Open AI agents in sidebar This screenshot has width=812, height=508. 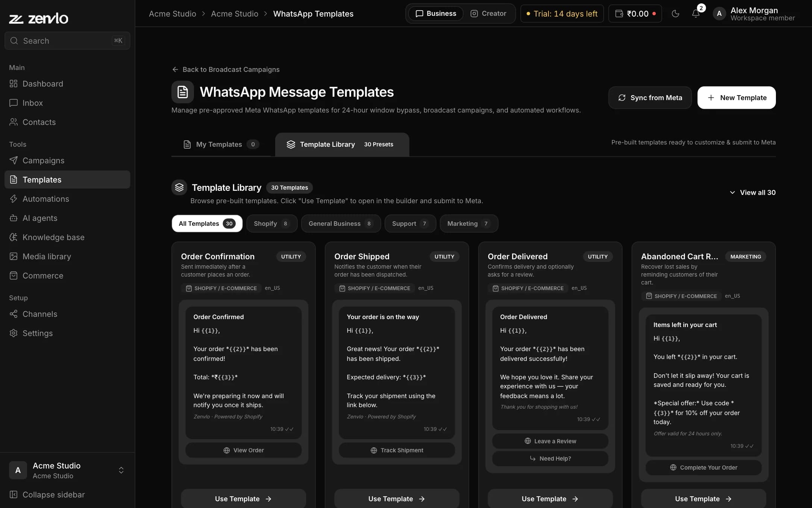pos(67,218)
